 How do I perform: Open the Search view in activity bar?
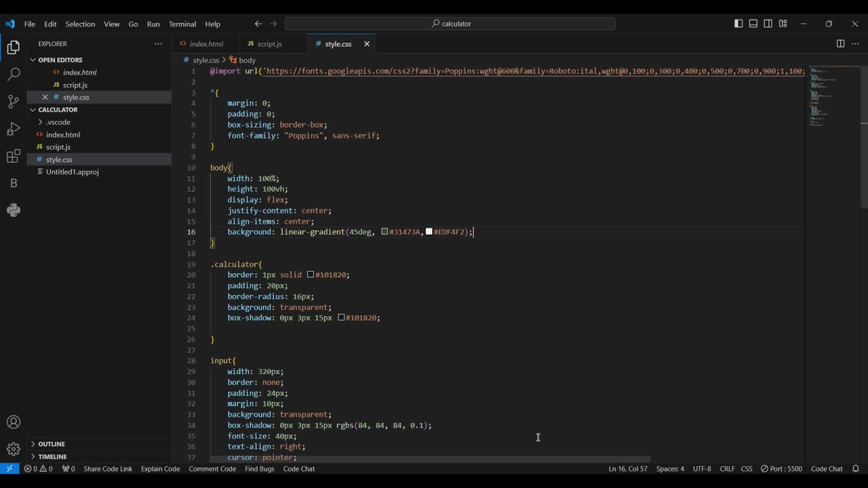14,75
